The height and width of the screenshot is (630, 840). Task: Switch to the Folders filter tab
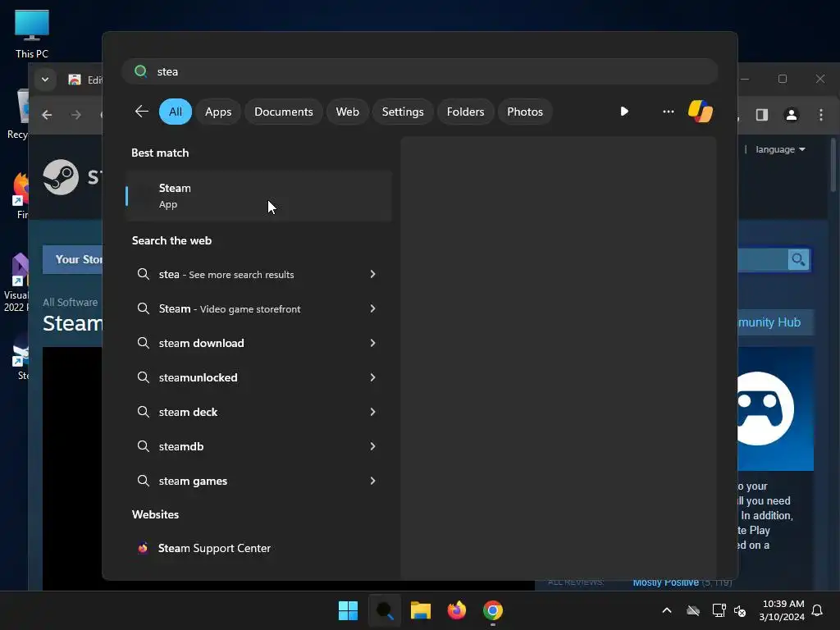[465, 112]
